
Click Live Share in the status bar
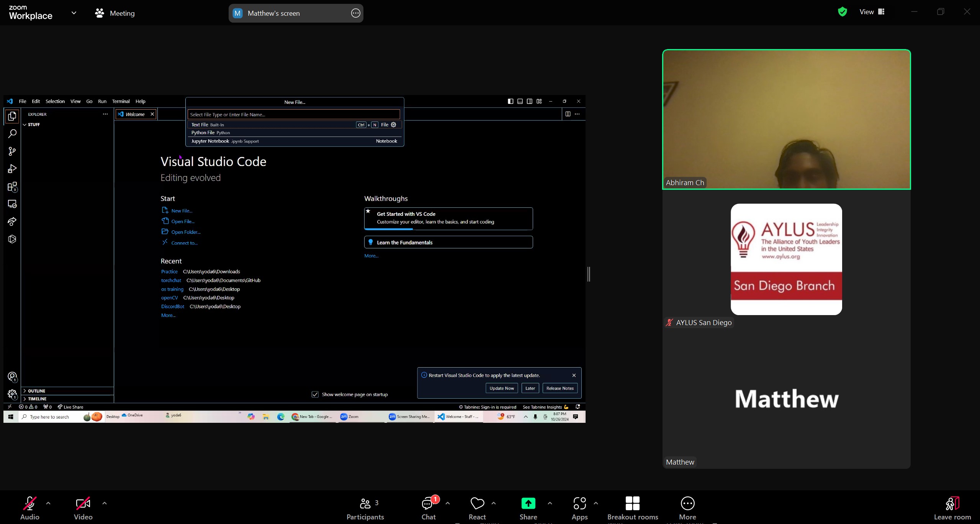(70, 407)
